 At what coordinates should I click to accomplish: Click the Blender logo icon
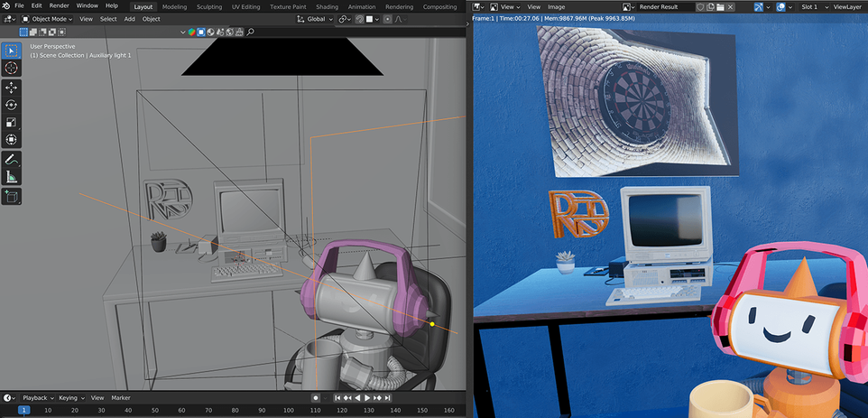click(x=6, y=5)
